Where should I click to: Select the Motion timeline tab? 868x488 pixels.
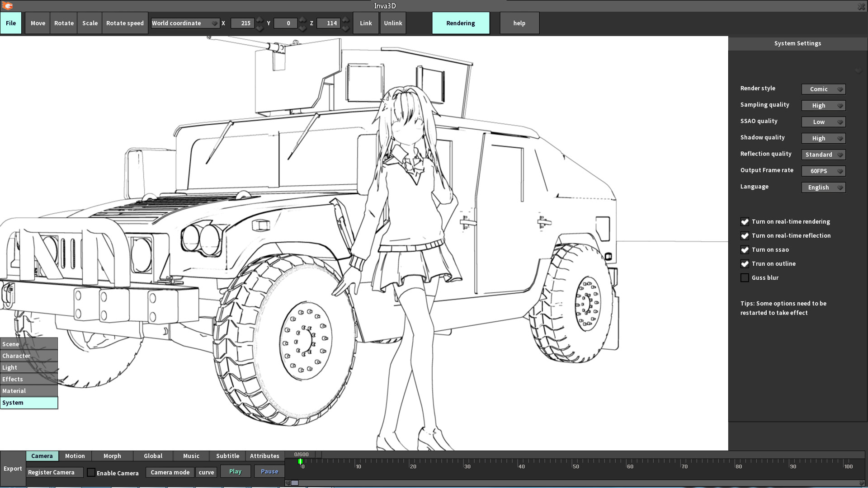click(75, 456)
